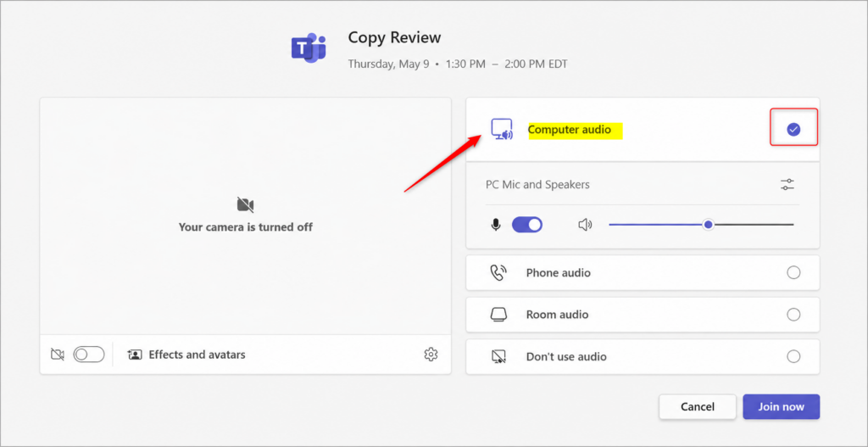Image resolution: width=868 pixels, height=447 pixels.
Task: Toggle the microphone switch off
Action: [x=527, y=225]
